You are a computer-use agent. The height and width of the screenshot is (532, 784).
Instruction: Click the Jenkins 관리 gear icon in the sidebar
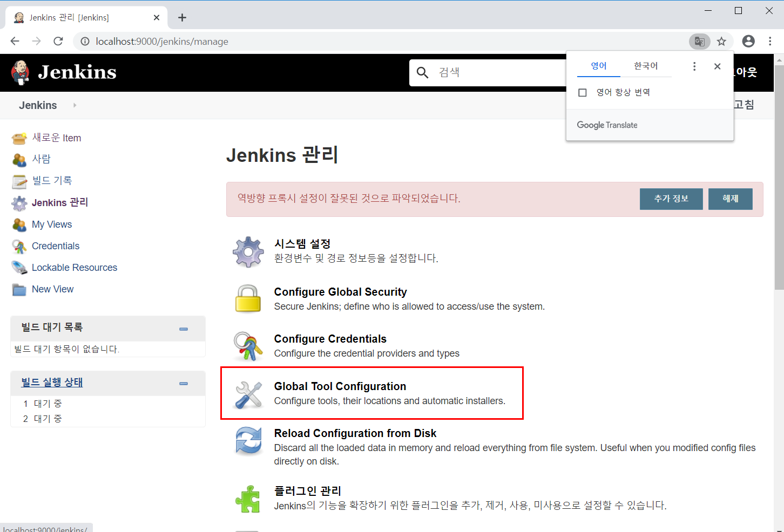[19, 203]
